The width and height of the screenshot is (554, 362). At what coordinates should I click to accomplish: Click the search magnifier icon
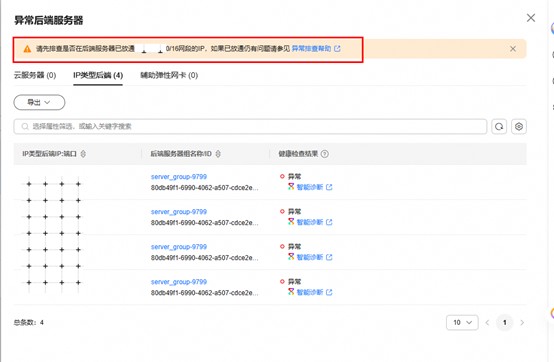coord(25,126)
